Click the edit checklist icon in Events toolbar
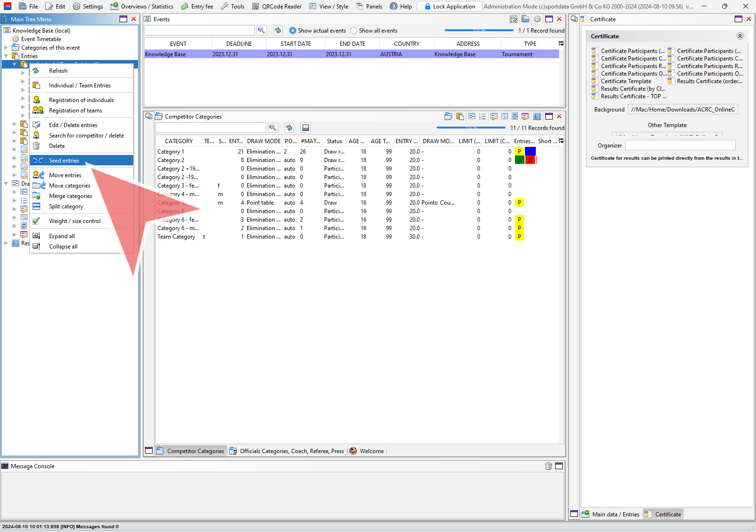The height and width of the screenshot is (532, 756). click(x=514, y=19)
